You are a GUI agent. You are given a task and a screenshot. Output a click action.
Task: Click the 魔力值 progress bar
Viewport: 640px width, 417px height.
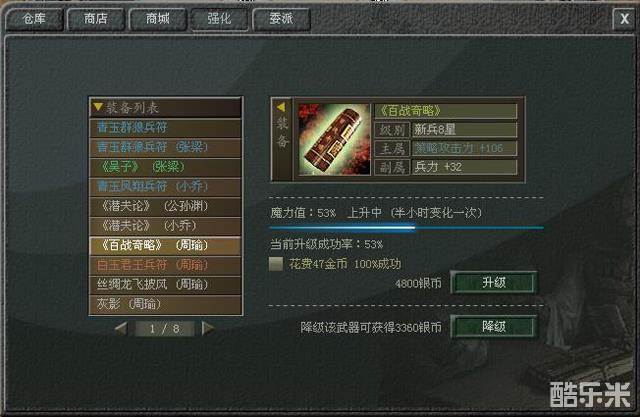click(x=406, y=228)
